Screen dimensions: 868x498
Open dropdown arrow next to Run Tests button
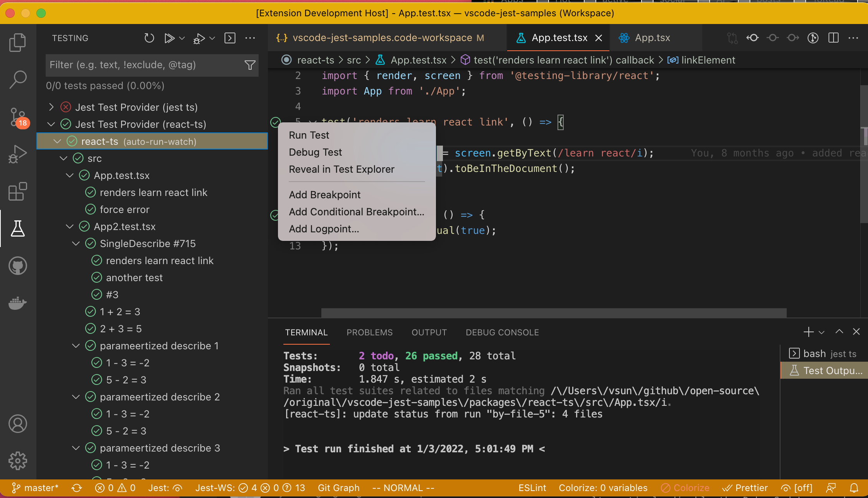click(182, 38)
